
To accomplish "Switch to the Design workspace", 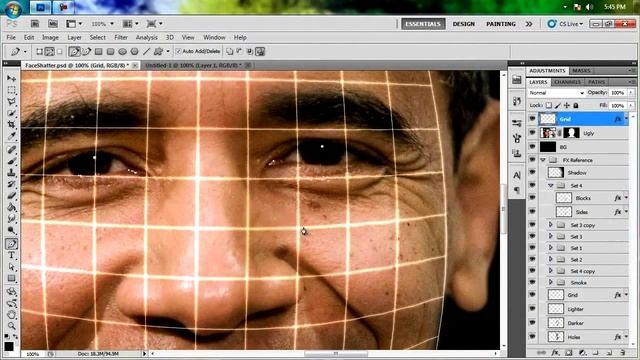I will tap(464, 24).
